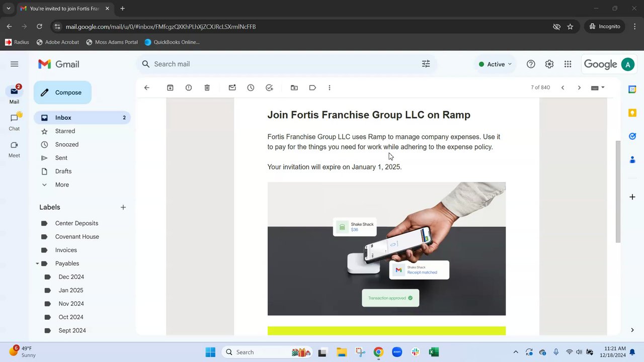
Task: Open the Adobe Acrobat bookmark
Action: point(58,42)
